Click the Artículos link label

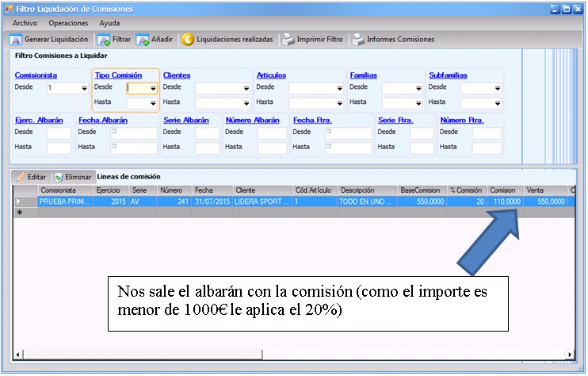tap(271, 75)
